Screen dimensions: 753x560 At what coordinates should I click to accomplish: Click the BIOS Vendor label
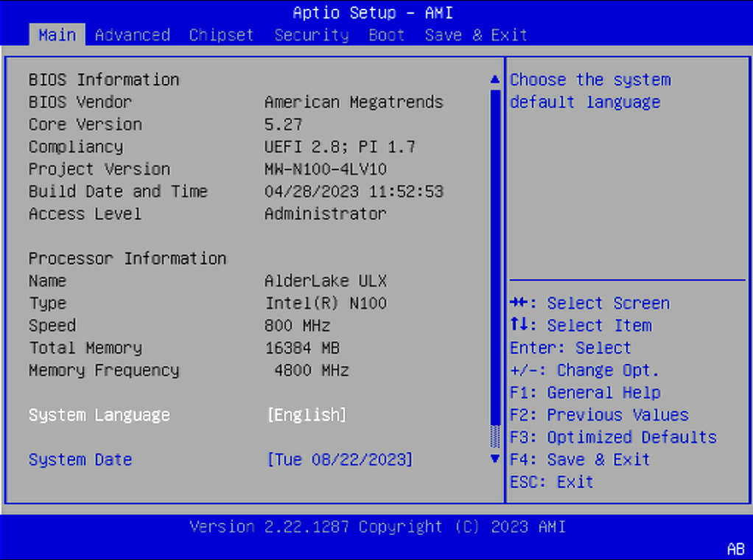coord(80,102)
